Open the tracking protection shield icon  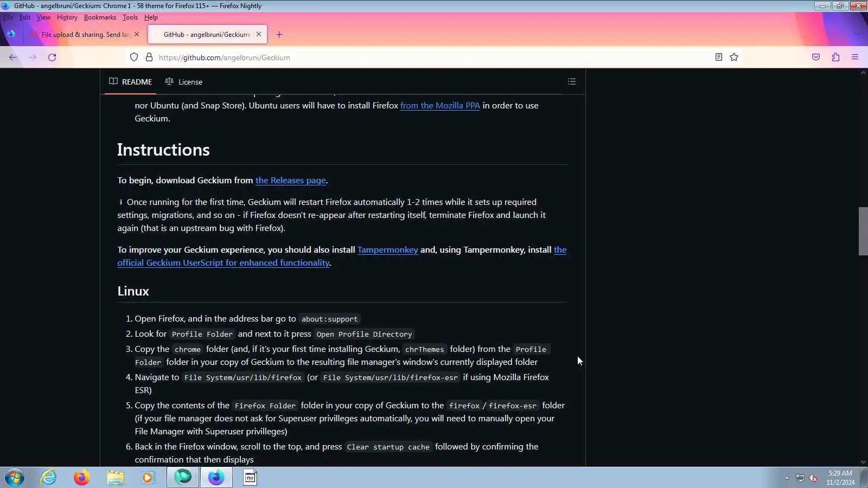coord(134,57)
